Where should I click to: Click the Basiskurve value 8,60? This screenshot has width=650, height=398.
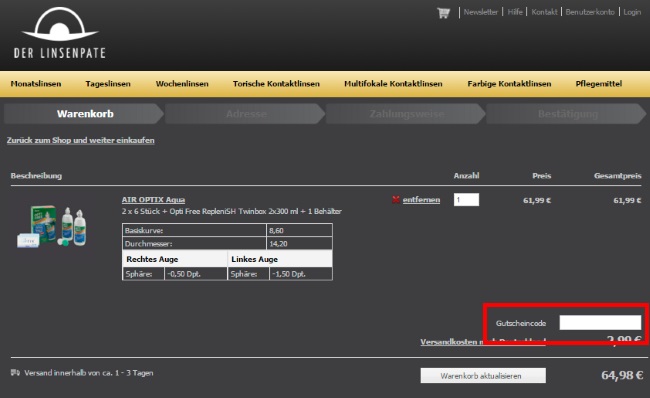[276, 231]
